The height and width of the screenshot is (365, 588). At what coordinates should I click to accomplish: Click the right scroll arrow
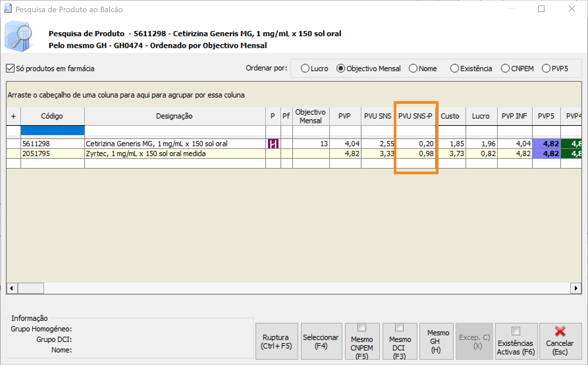pyautogui.click(x=575, y=288)
